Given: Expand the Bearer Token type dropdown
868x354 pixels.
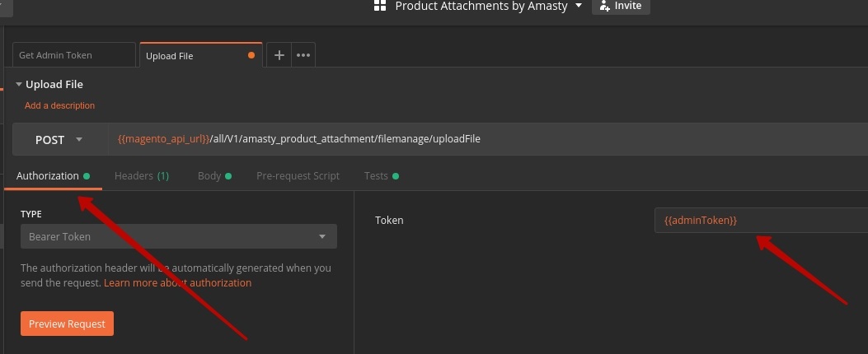Looking at the screenshot, I should point(178,237).
